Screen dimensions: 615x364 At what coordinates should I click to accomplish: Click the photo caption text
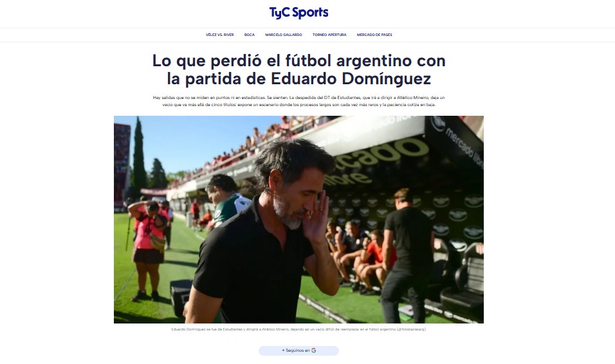click(299, 329)
